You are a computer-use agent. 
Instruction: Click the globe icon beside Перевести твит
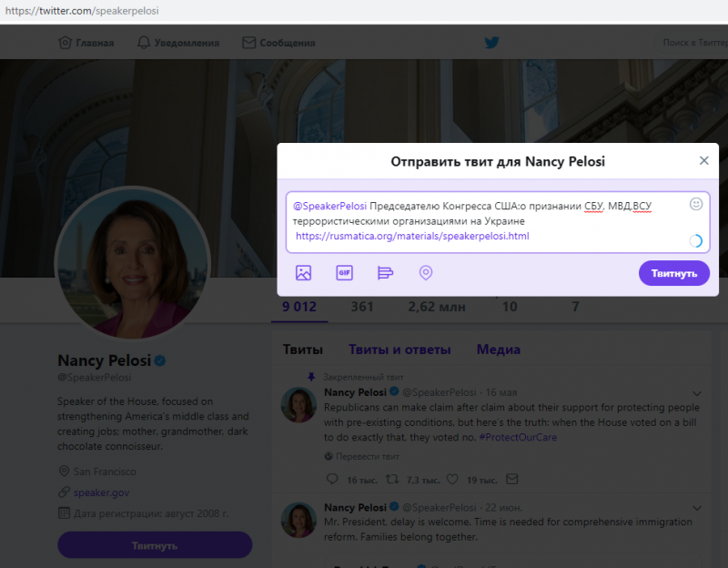tap(329, 457)
